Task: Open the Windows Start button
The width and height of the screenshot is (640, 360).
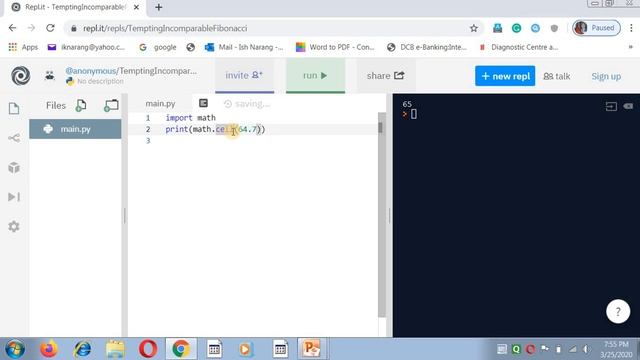Action: coord(15,349)
